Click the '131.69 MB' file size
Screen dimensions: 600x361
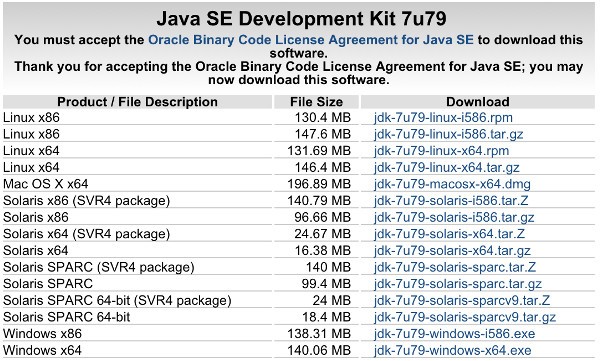(x=319, y=151)
